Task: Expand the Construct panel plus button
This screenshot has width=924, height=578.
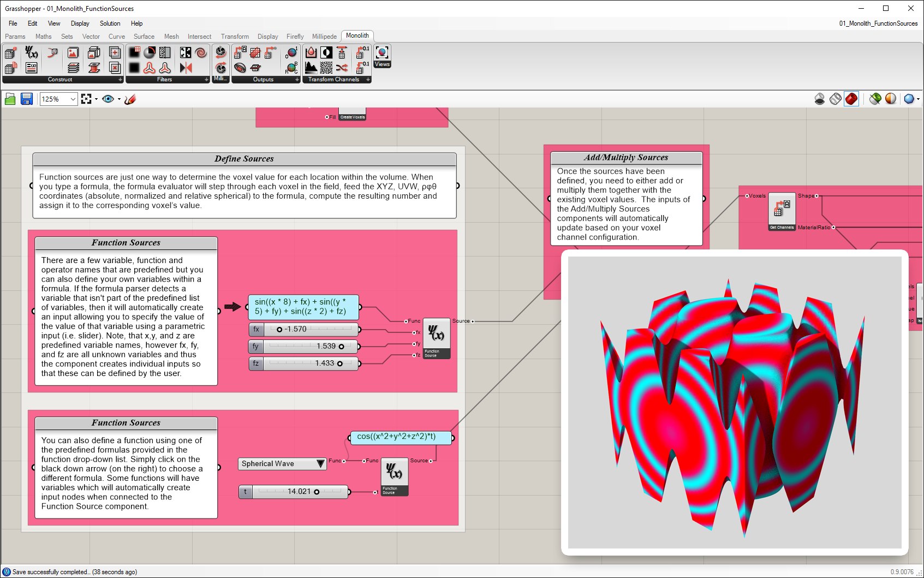Action: (120, 80)
